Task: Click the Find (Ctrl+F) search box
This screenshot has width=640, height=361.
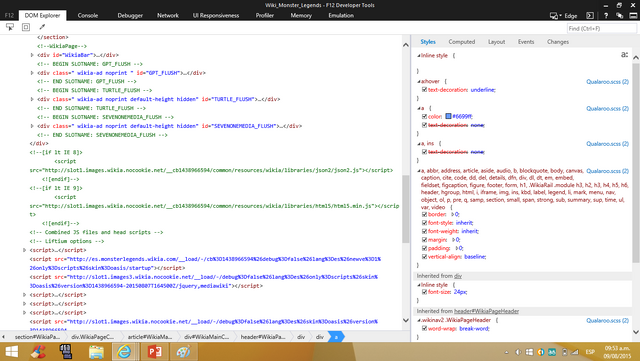Action: (x=602, y=29)
